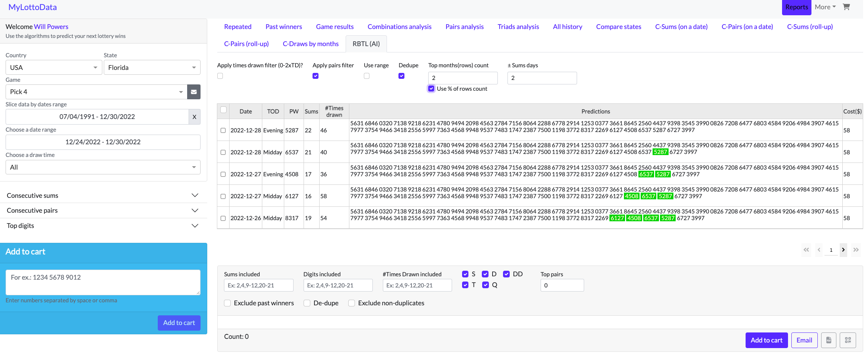
Task: Check Exclude past winners
Action: click(x=227, y=303)
